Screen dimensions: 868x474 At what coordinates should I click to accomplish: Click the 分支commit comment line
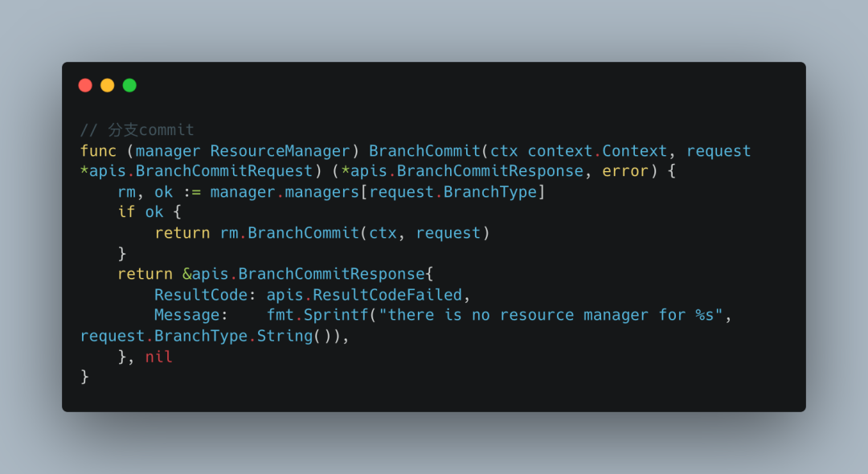pyautogui.click(x=137, y=130)
